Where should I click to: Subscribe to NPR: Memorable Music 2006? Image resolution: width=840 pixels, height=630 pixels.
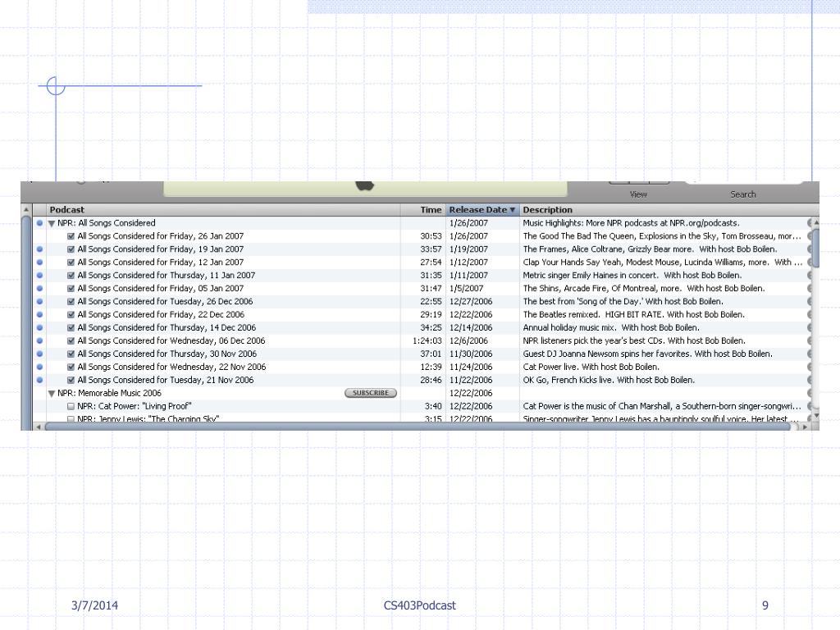[x=371, y=393]
